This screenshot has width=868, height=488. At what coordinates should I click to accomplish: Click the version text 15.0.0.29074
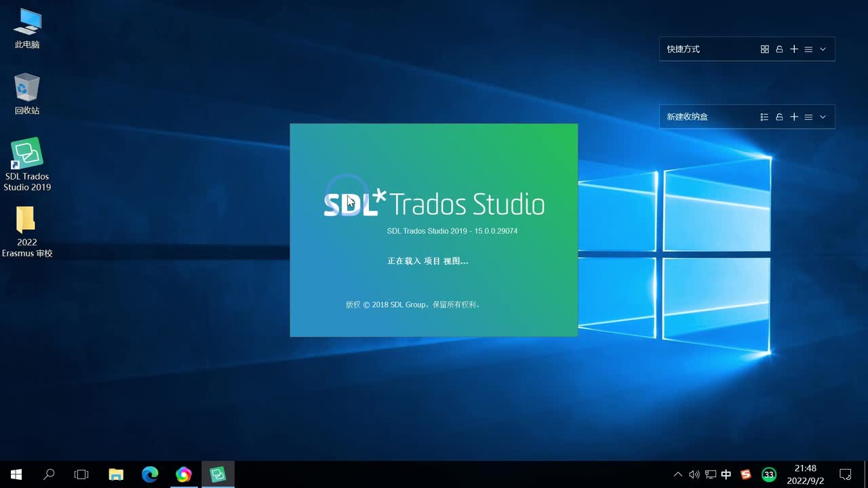[x=496, y=231]
